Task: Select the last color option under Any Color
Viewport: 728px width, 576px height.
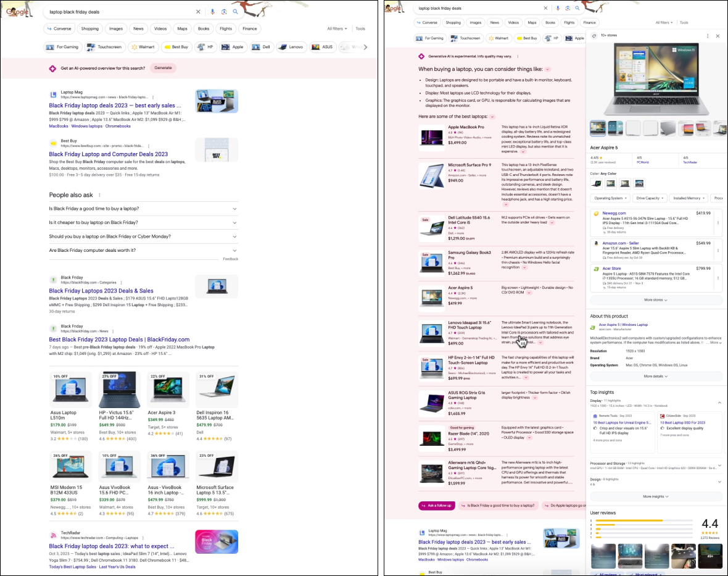Action: (x=639, y=183)
